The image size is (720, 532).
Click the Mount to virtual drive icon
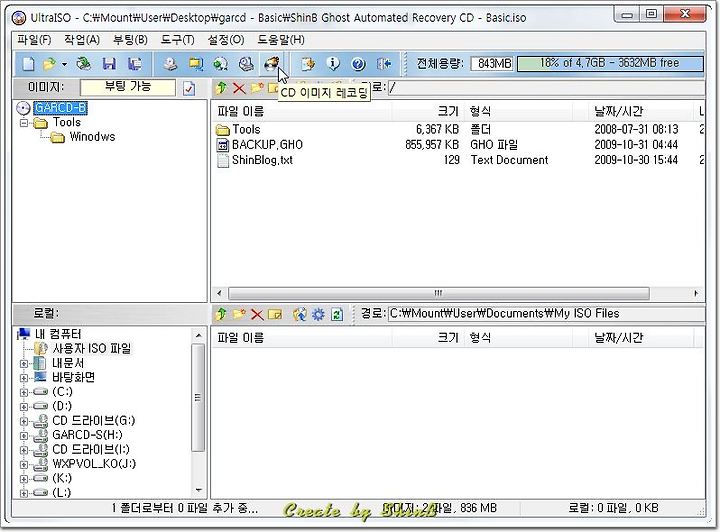coord(246,64)
